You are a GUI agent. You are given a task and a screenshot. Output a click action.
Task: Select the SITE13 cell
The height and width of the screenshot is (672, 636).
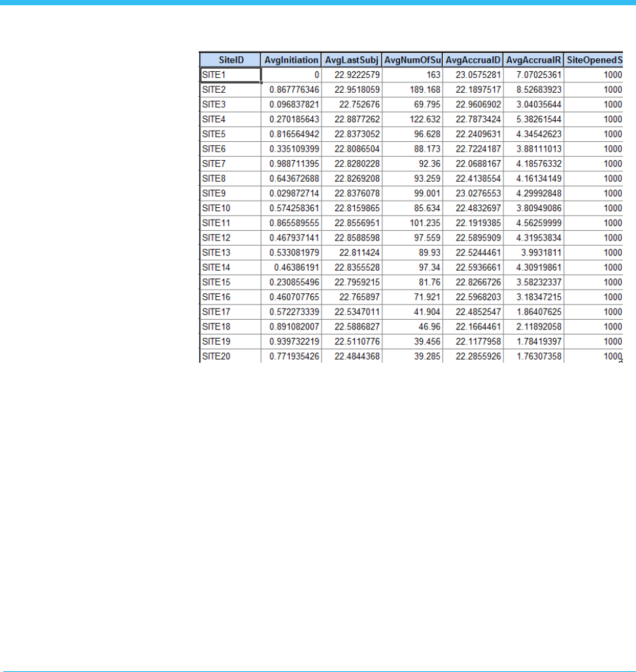(231, 253)
